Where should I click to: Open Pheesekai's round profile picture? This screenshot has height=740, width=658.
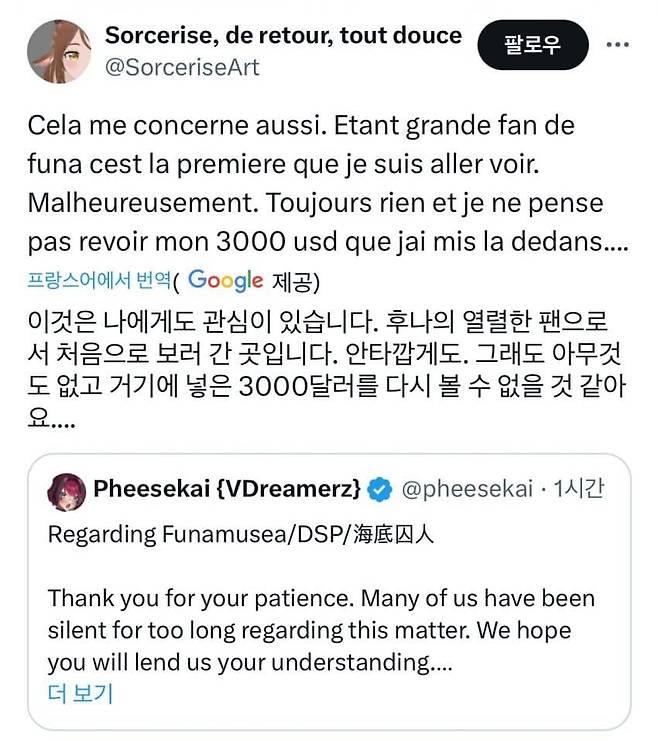(68, 489)
